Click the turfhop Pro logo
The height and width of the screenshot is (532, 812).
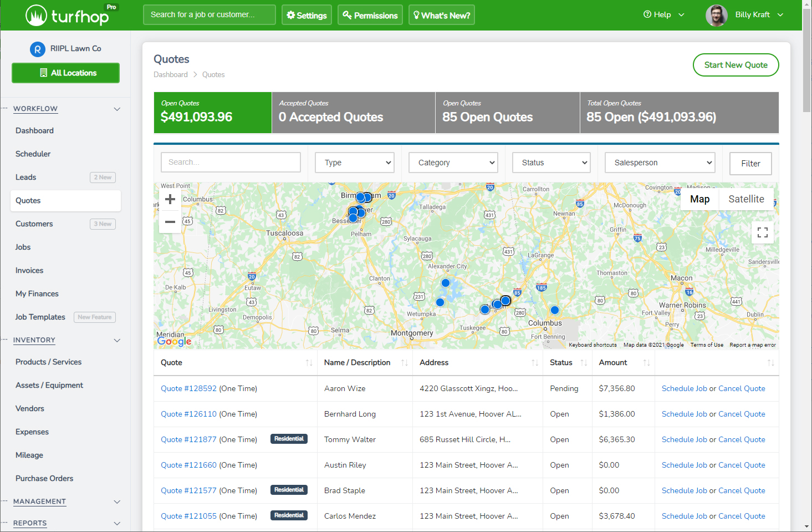pos(72,15)
